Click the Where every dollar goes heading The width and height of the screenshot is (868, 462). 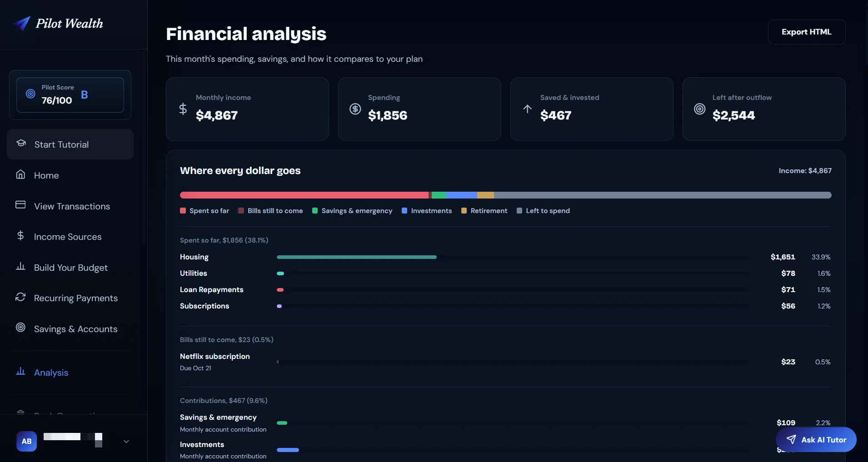[240, 171]
